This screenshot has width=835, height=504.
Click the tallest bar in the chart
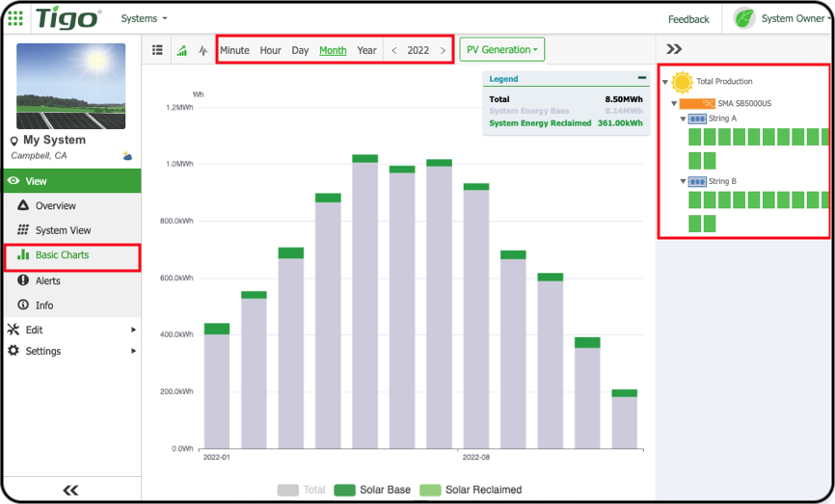pyautogui.click(x=364, y=302)
